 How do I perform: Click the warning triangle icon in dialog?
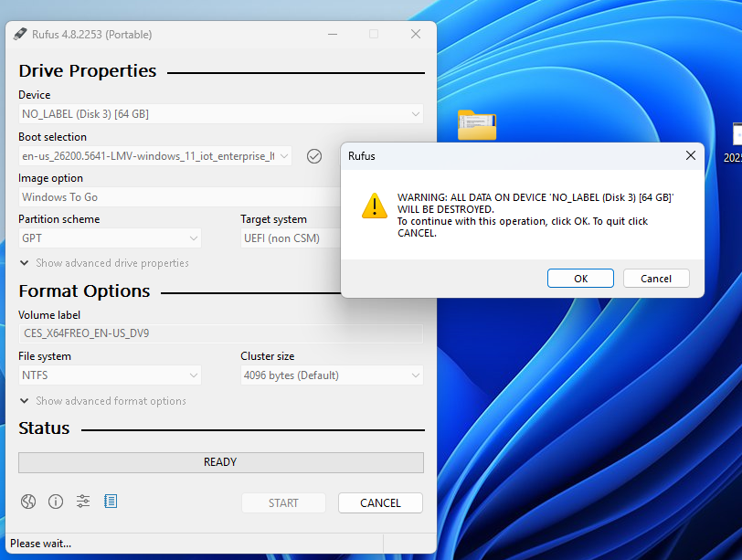(375, 206)
